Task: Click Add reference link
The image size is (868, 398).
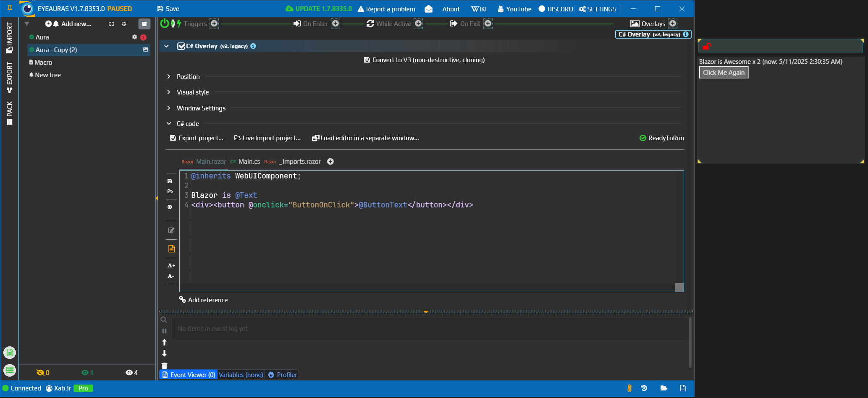Action: point(204,300)
